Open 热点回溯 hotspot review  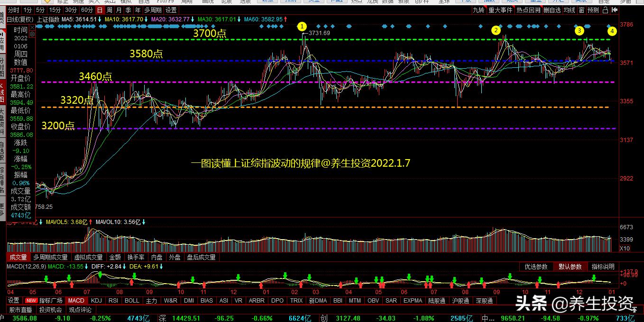pos(528,10)
